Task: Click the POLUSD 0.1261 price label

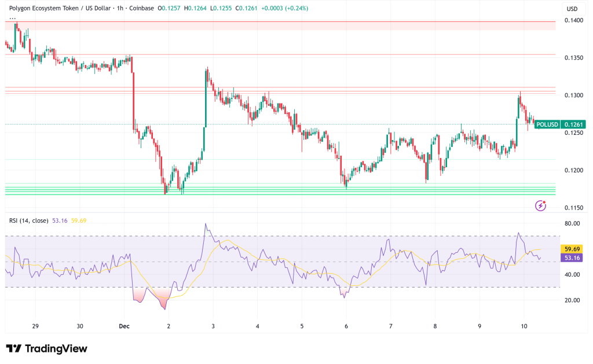Action: (x=560, y=124)
